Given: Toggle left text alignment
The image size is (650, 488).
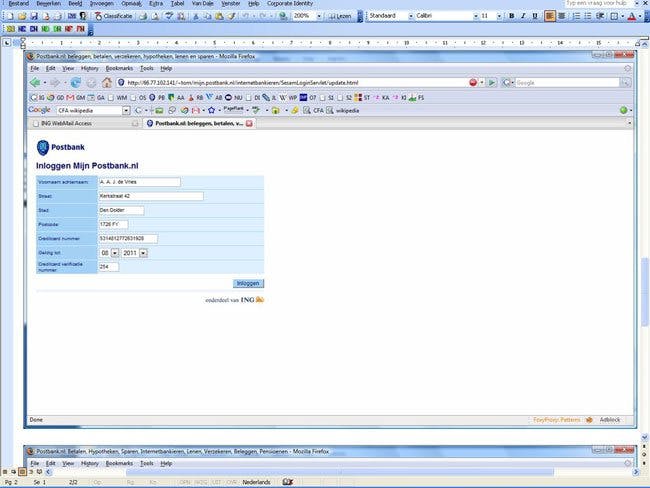Looking at the screenshot, I should (x=550, y=16).
